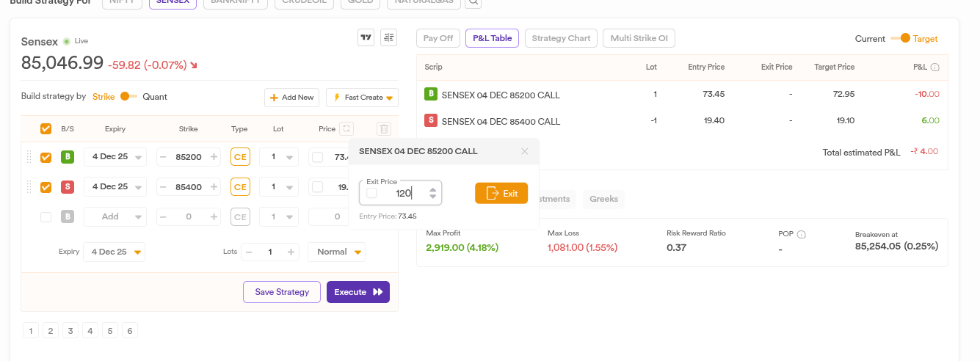The width and height of the screenshot is (980, 361).
Task: Click the search icon beside NATURALGAS
Action: 474,2
